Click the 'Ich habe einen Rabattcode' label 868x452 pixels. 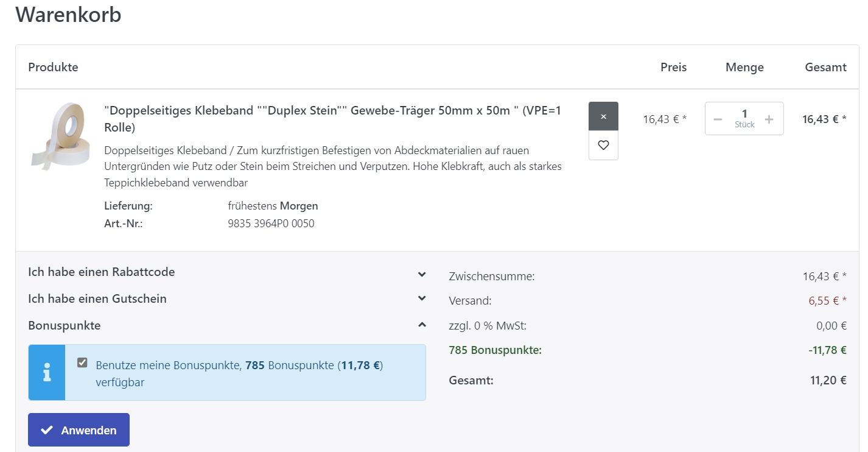102,272
